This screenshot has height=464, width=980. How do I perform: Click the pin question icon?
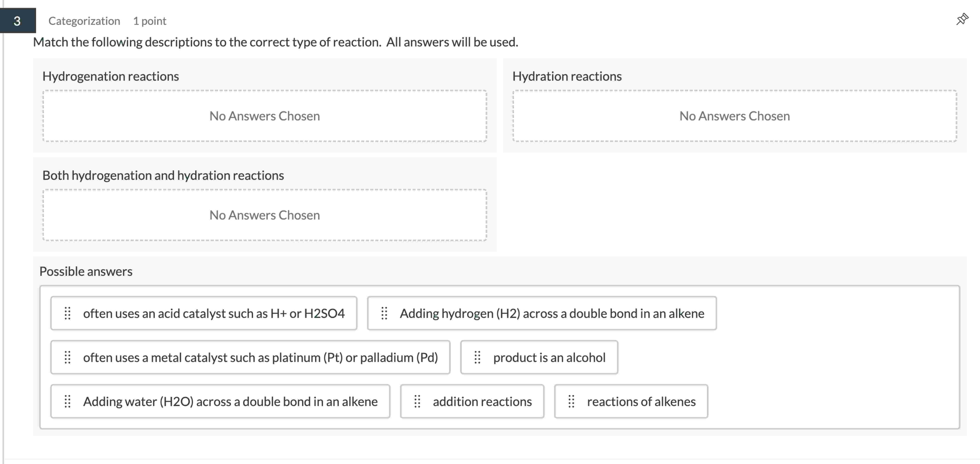(x=962, y=19)
